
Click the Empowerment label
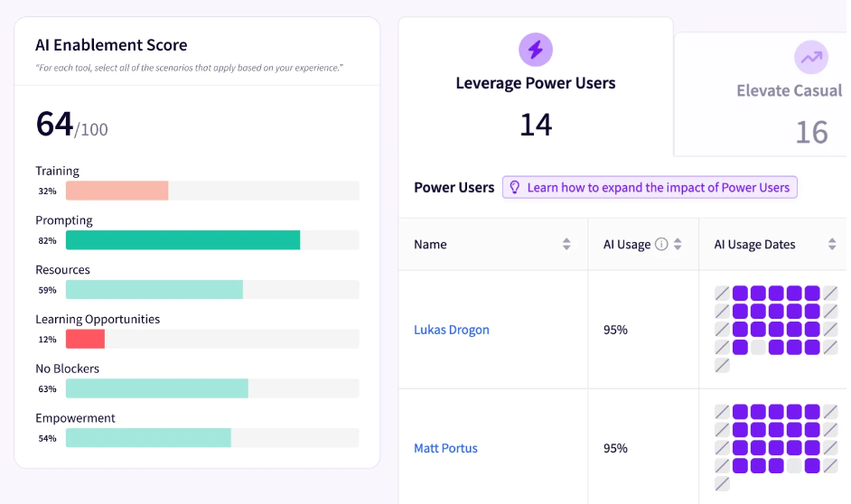pos(76,417)
